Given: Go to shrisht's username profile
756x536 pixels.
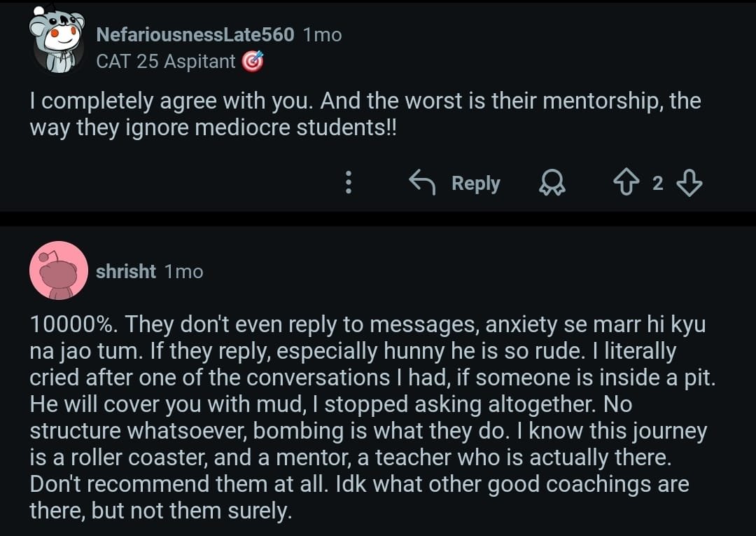Looking at the screenshot, I should point(126,271).
